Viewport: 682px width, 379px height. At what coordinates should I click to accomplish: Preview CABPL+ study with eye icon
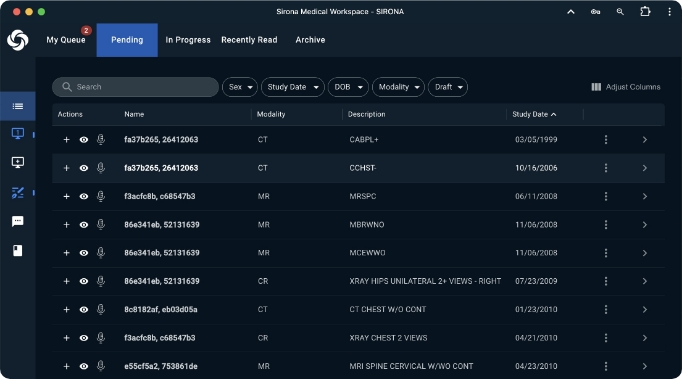coord(84,140)
